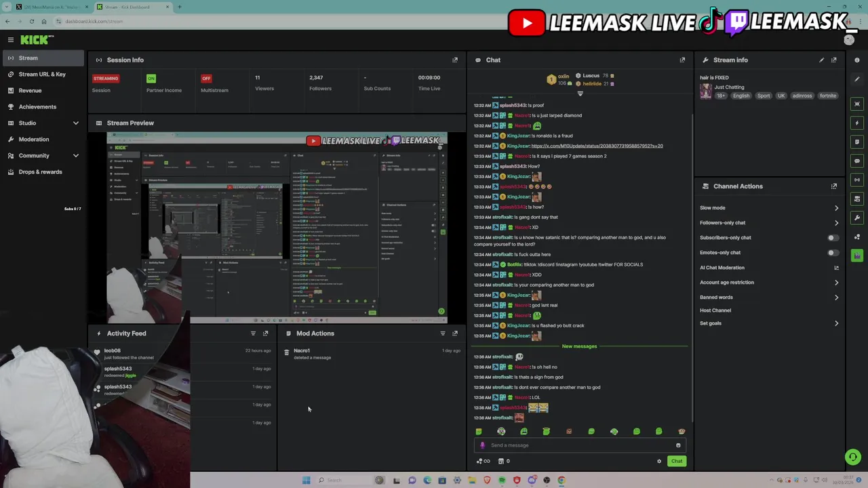
Task: Open a new browser tab
Action: [x=179, y=7]
